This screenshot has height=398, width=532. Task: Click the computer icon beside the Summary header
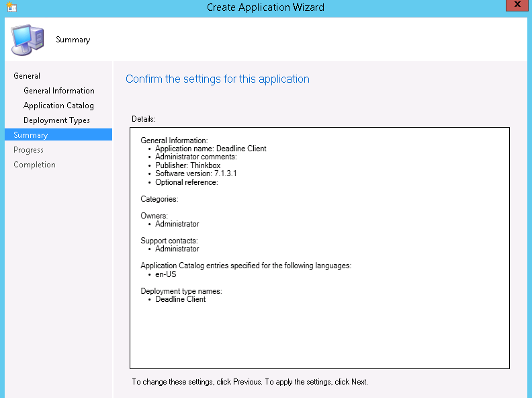(28, 39)
